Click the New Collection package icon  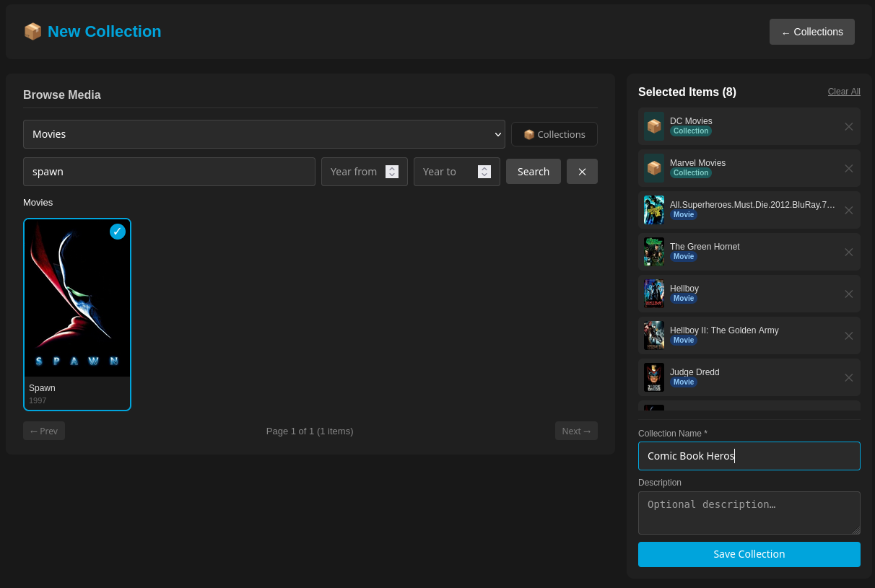[x=32, y=32]
